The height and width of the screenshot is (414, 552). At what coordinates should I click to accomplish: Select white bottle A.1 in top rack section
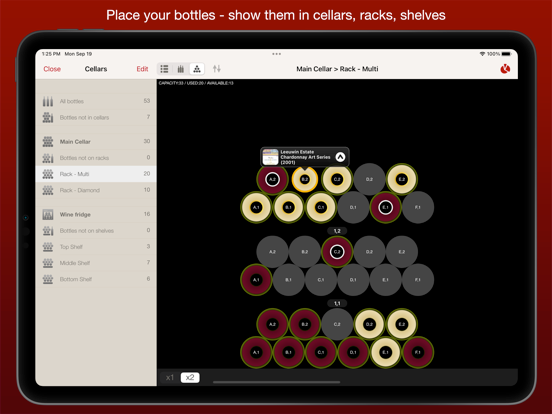pos(256,207)
